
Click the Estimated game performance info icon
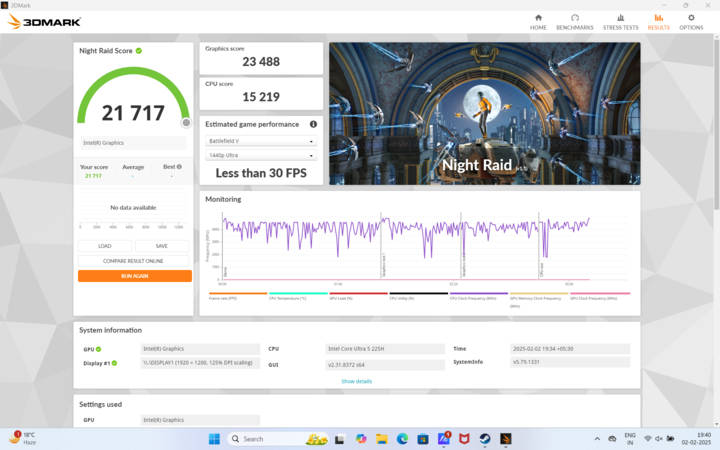click(x=313, y=124)
